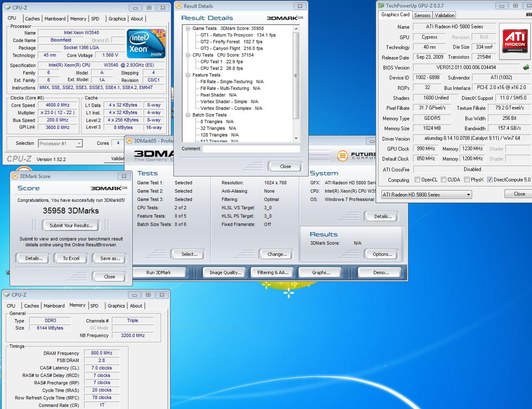
Task: Open the Validation tab in GPU-Z
Action: tap(445, 15)
